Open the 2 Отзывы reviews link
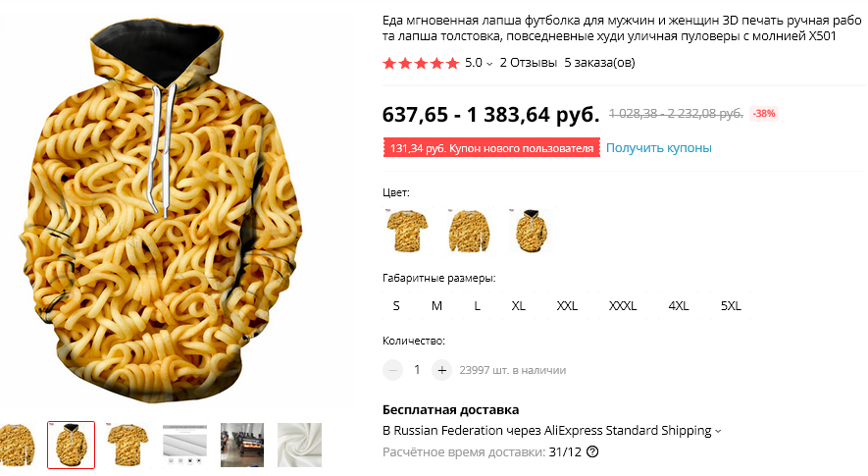This screenshot has height=476, width=868. [528, 63]
